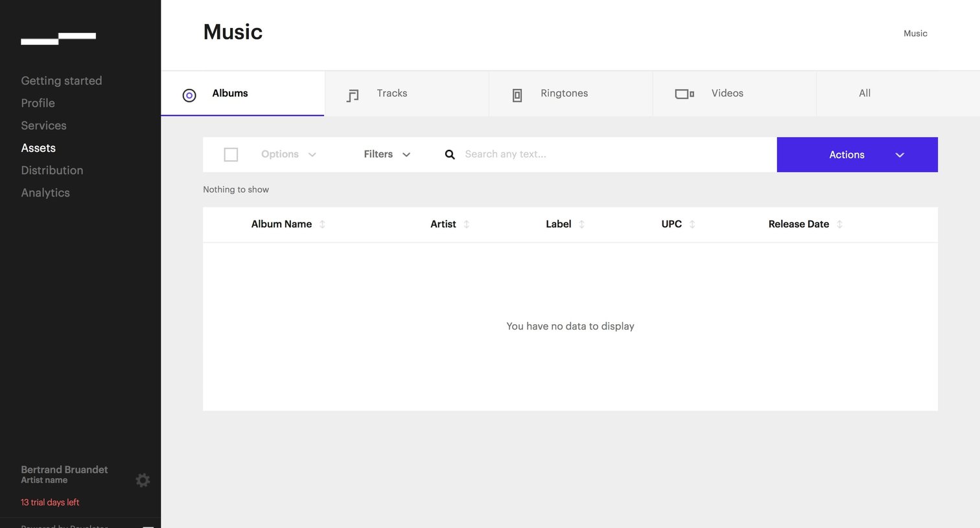Open Analytics in the sidebar
The height and width of the screenshot is (528, 980).
[45, 193]
